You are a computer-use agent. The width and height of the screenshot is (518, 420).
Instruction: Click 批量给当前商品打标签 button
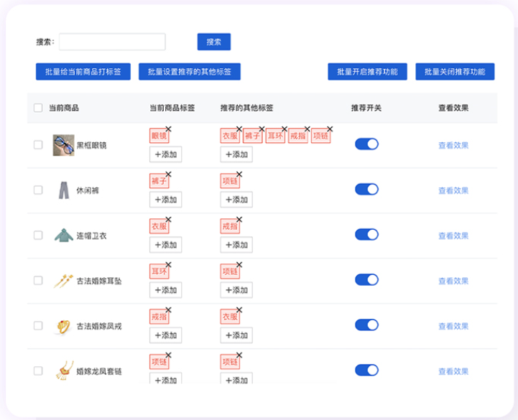[x=83, y=72]
